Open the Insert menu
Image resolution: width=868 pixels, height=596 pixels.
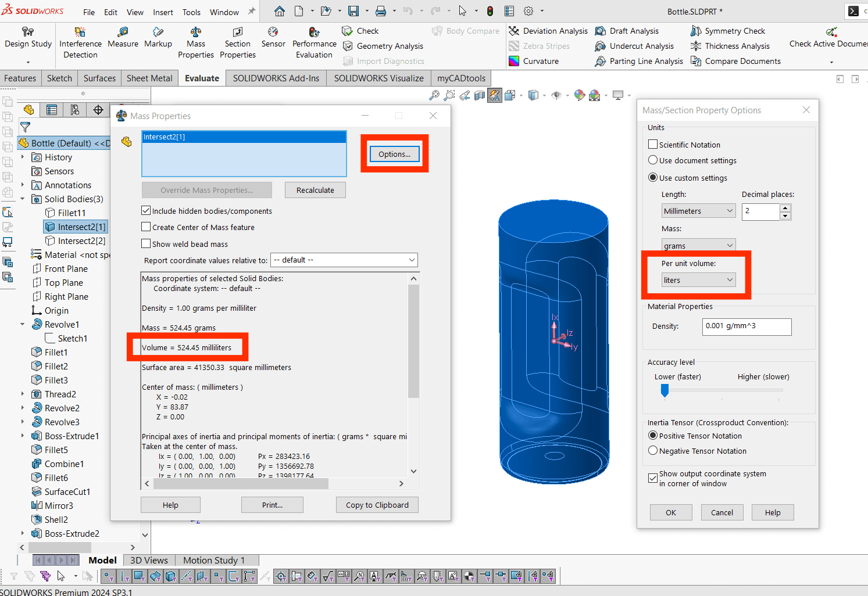(x=163, y=12)
